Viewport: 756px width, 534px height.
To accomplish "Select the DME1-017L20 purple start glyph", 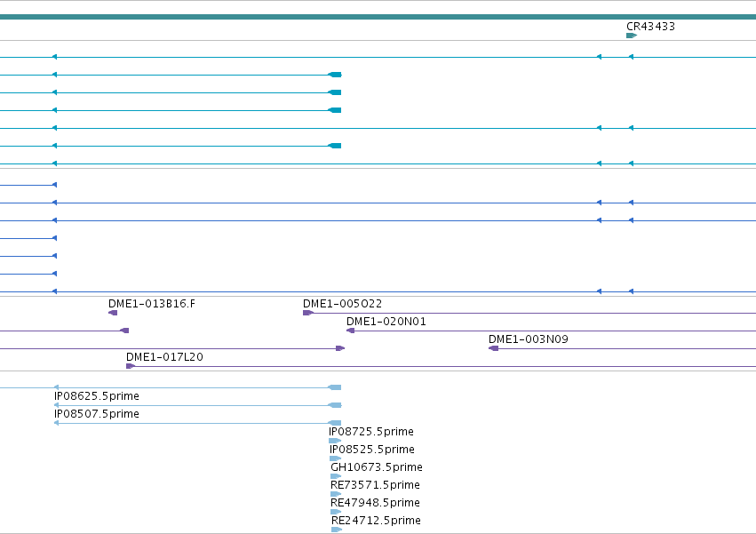I will coord(131,366).
